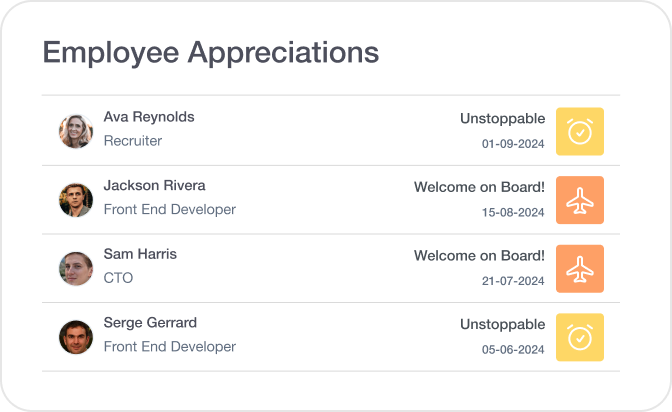Click the Sam Harris name

tap(140, 254)
